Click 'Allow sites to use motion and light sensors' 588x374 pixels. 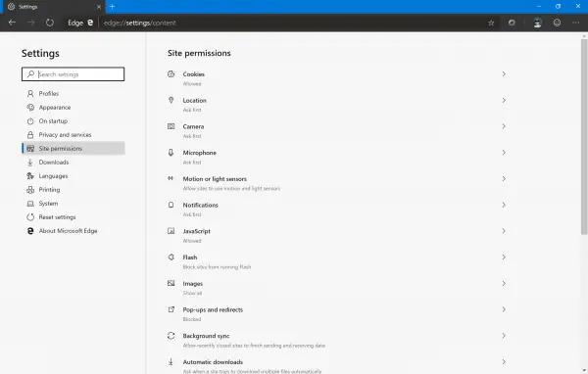click(x=231, y=189)
